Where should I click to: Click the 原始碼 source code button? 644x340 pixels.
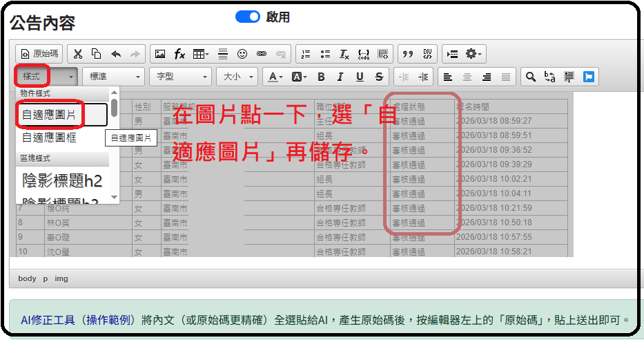39,54
